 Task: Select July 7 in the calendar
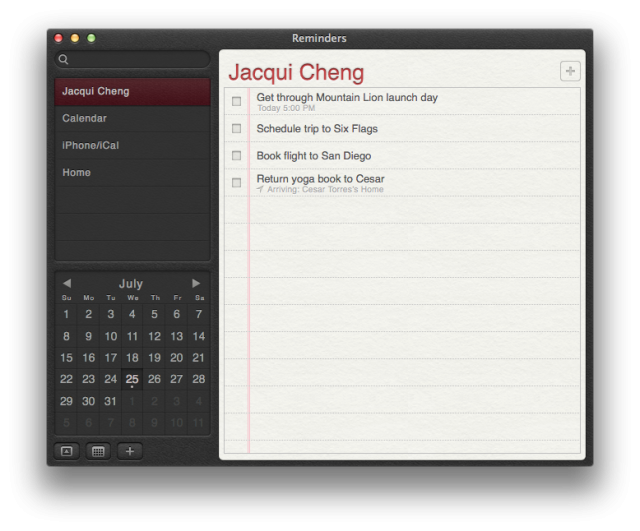pos(199,314)
